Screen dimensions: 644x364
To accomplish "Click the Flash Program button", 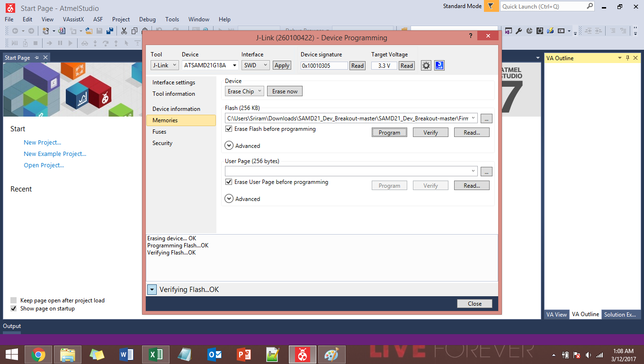I will pyautogui.click(x=389, y=133).
